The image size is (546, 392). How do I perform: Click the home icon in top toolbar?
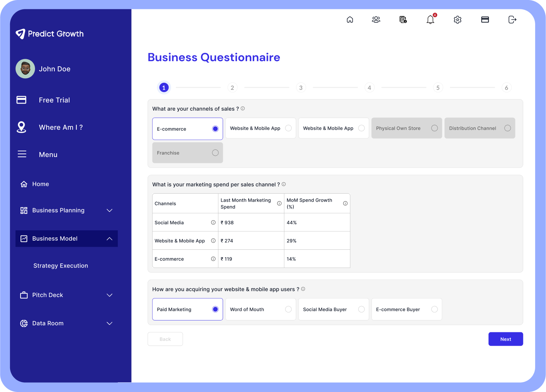click(350, 20)
